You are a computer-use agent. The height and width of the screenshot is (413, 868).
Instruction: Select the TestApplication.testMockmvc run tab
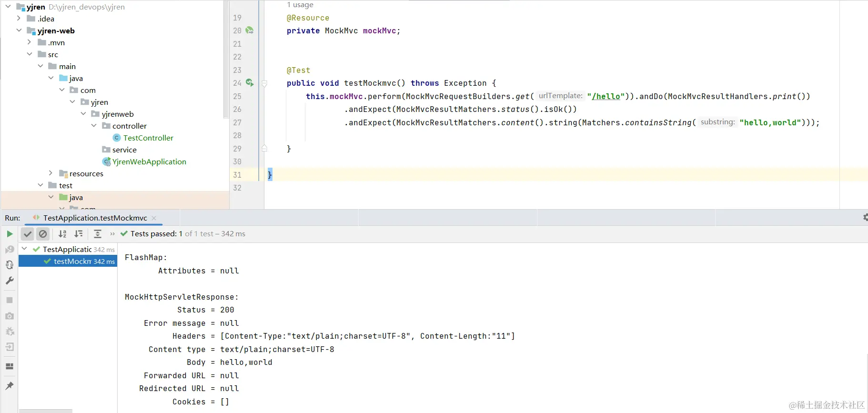point(95,218)
